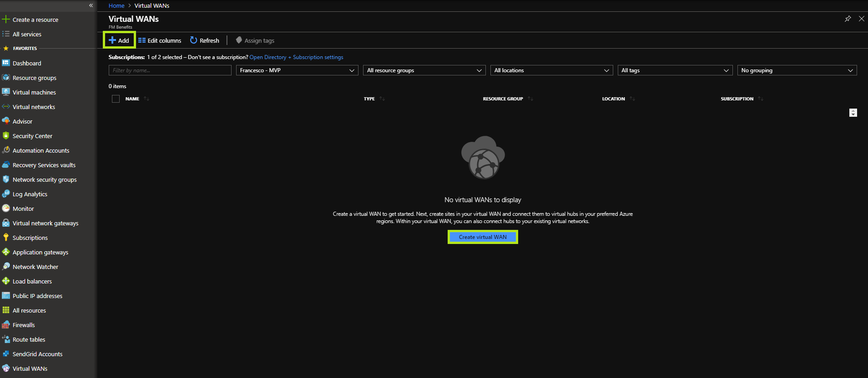868x378 pixels.
Task: Open the No grouping dropdown
Action: [797, 70]
